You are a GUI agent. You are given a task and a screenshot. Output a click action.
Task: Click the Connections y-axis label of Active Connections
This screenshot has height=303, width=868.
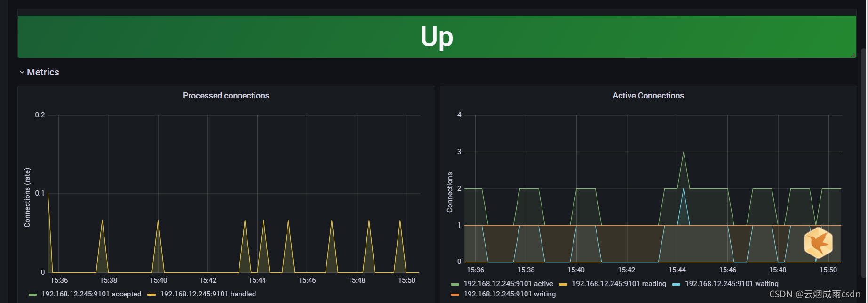(450, 192)
